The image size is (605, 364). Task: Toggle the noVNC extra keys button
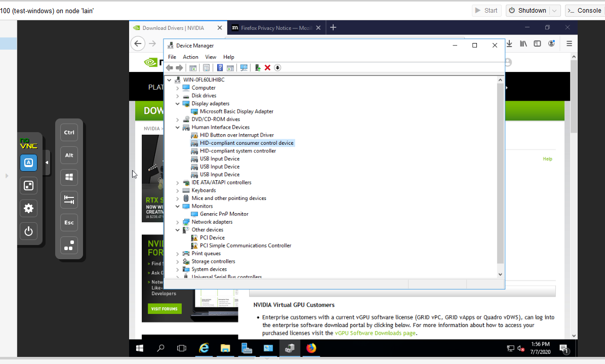click(28, 163)
